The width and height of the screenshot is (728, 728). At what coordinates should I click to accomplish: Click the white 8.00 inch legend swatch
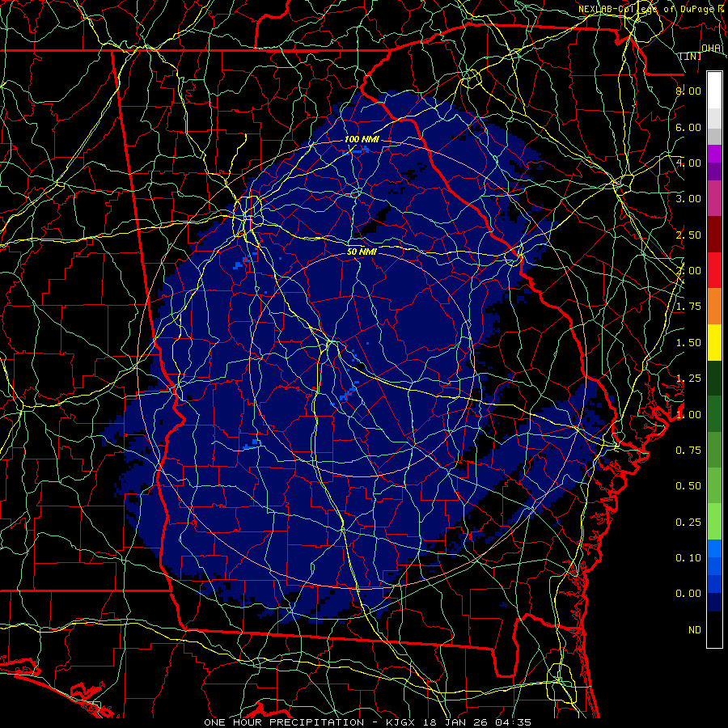(714, 91)
